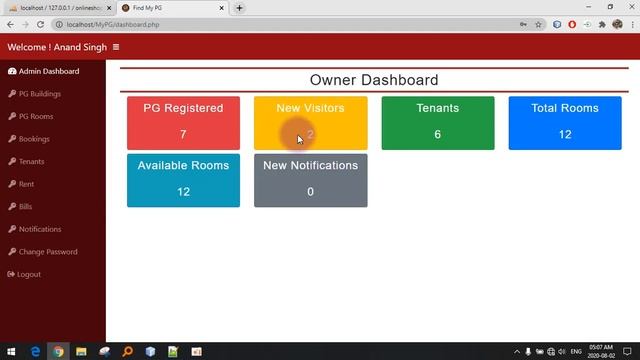The image size is (640, 360).
Task: Open Change Password page
Action: pos(43,252)
